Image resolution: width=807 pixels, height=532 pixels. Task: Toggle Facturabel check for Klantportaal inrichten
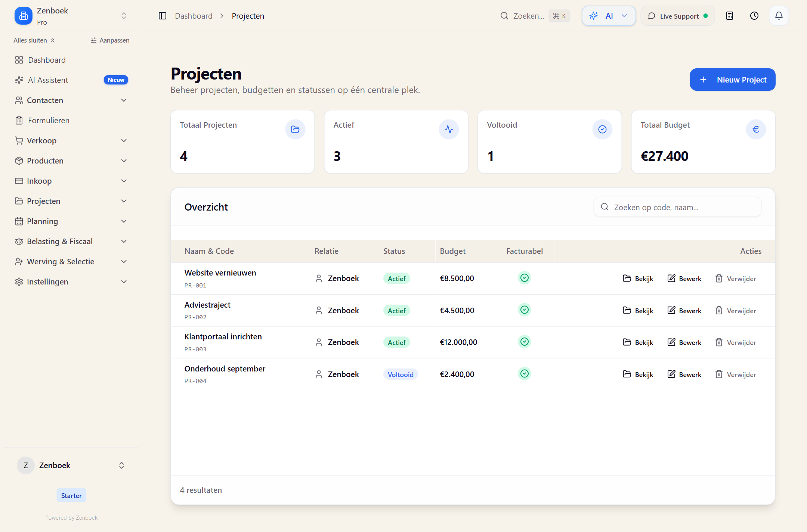point(525,342)
